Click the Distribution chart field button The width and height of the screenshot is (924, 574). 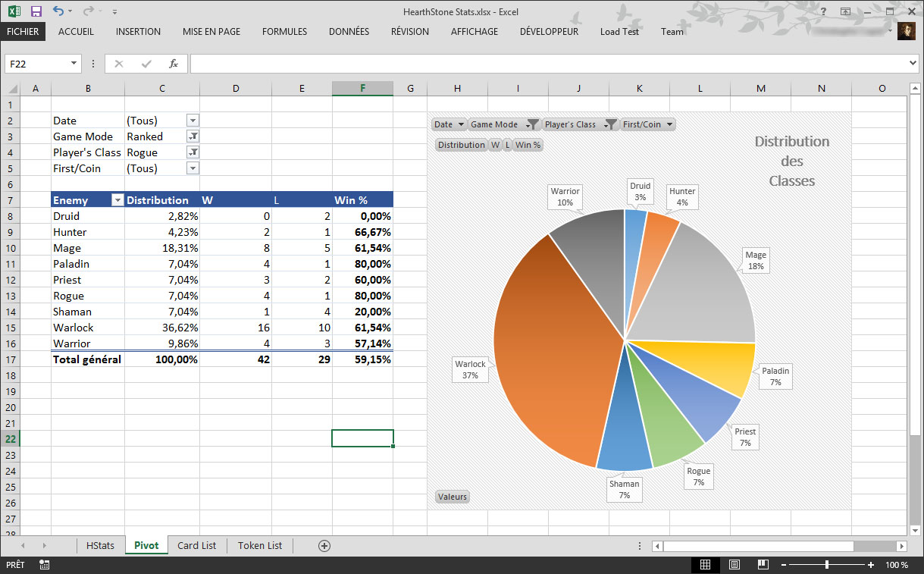[461, 145]
